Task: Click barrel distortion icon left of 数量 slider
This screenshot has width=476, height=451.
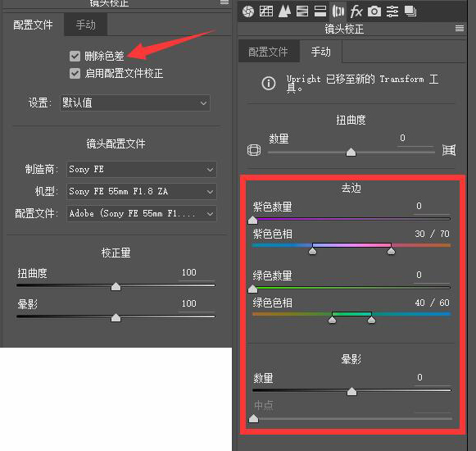Action: (254, 150)
